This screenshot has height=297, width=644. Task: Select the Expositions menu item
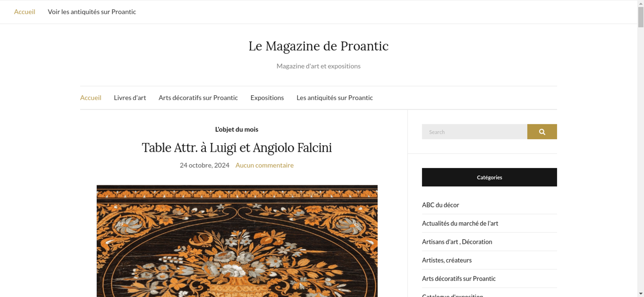[x=267, y=98]
